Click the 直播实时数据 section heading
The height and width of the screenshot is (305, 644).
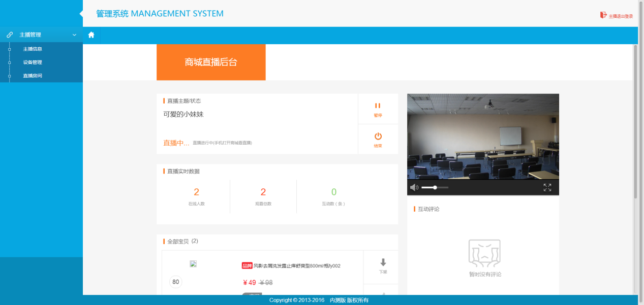coord(183,172)
